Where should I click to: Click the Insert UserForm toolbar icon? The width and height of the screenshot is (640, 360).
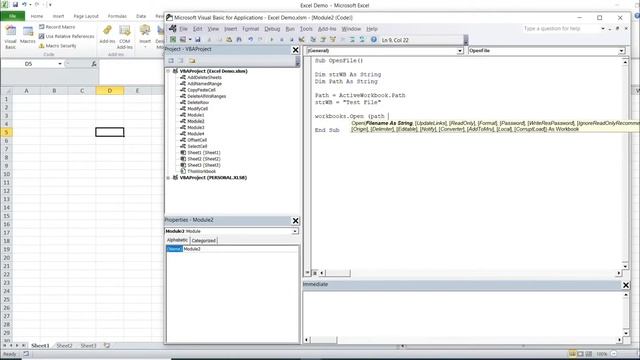[x=183, y=40]
